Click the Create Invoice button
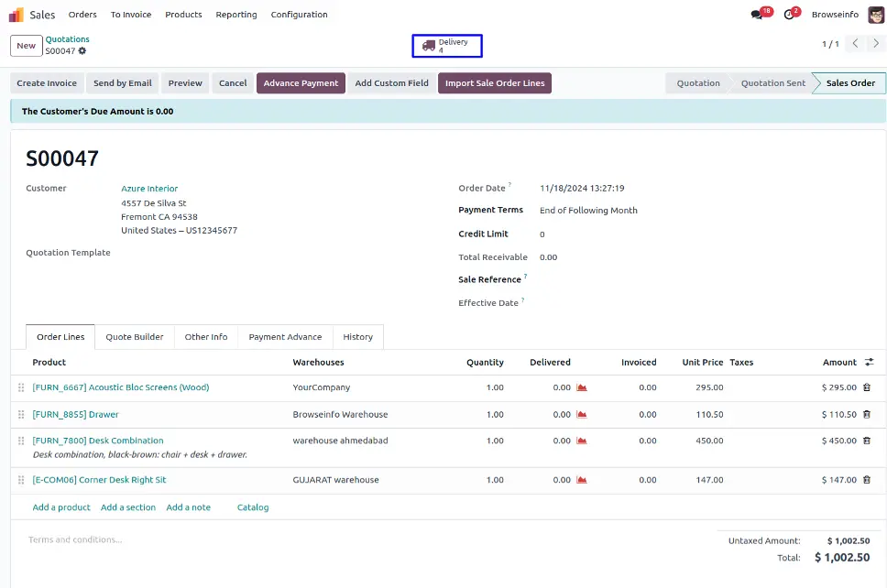This screenshot has width=887, height=588. click(x=47, y=83)
